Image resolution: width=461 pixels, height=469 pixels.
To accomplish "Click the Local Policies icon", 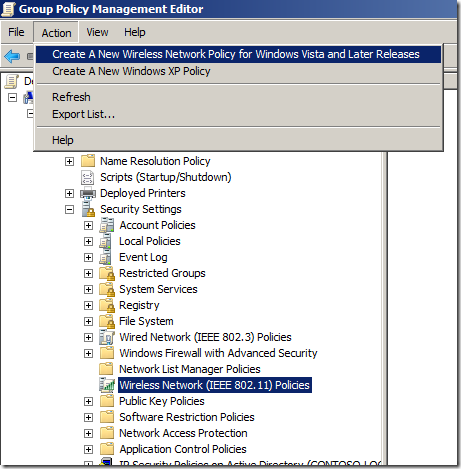I will click(x=106, y=241).
